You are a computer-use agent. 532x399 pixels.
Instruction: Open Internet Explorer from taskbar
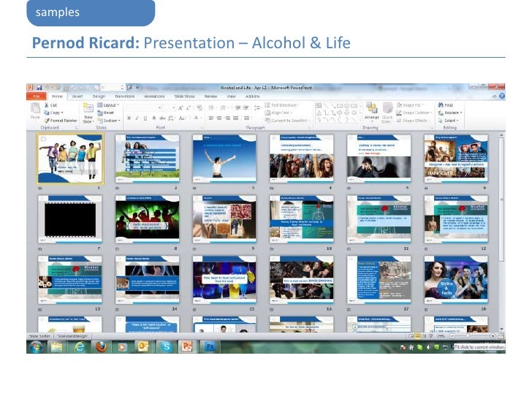[x=80, y=346]
